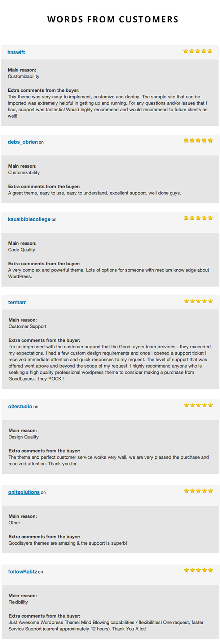This screenshot has width=220, height=644.
Task: Select the o2estudio reviewer name
Action: 20,407
